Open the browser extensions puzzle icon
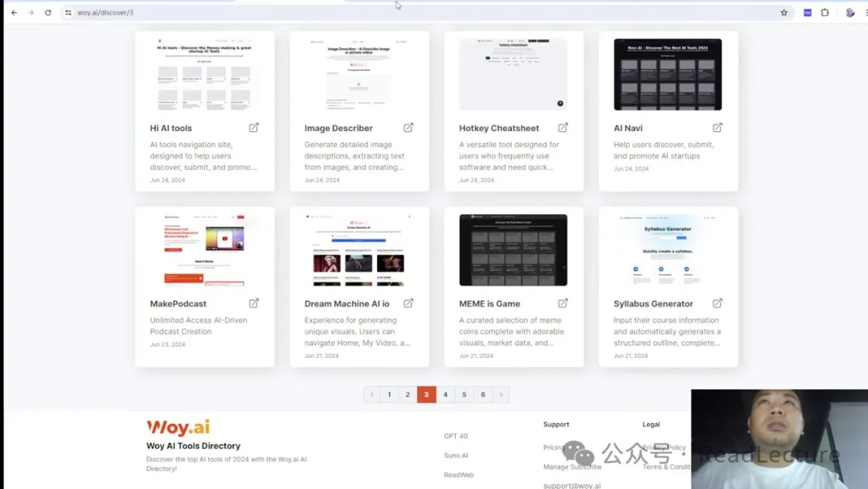 point(825,13)
